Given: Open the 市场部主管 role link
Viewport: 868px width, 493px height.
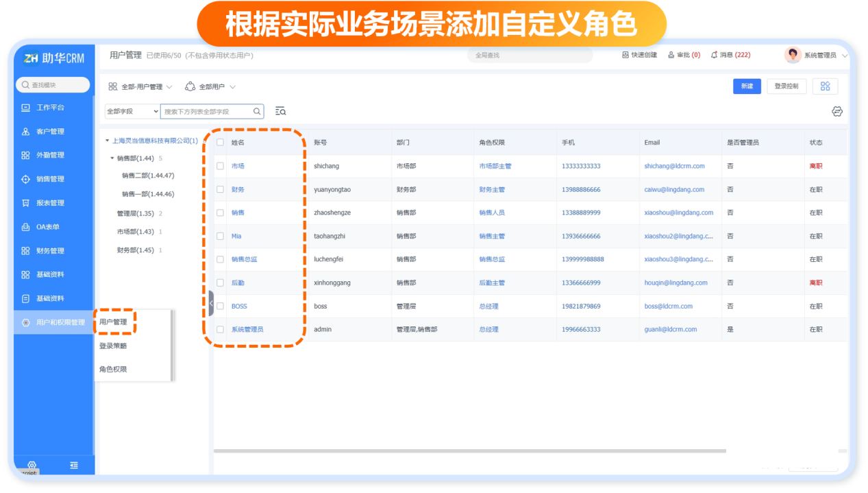Looking at the screenshot, I should coord(495,166).
